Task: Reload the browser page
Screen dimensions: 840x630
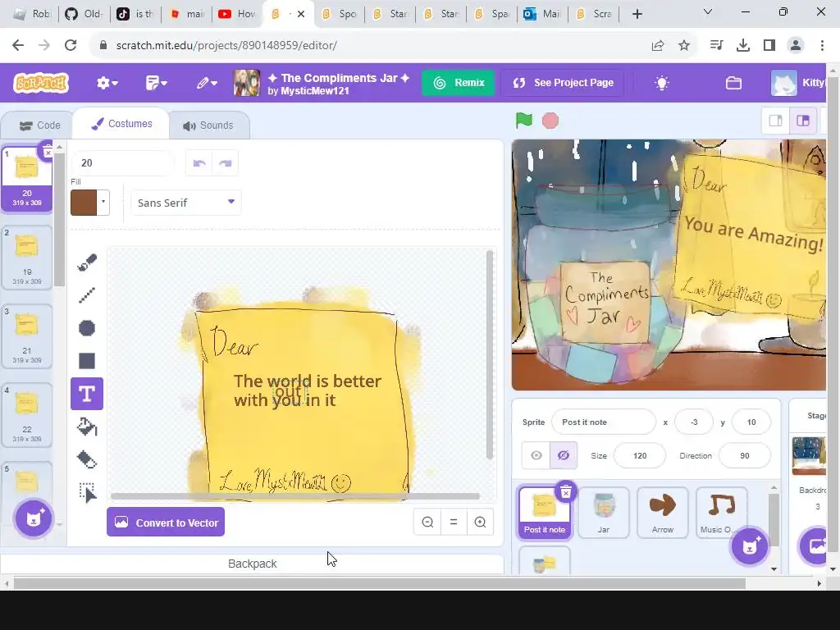Action: (x=71, y=46)
